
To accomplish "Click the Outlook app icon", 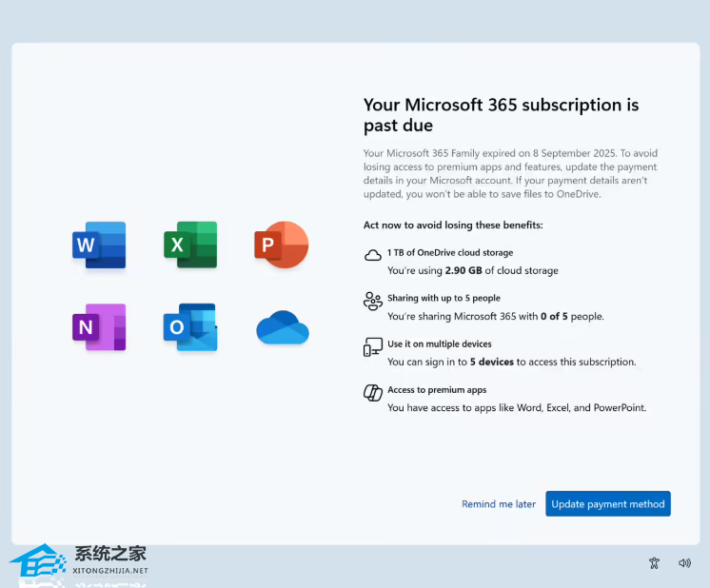I will coord(190,327).
